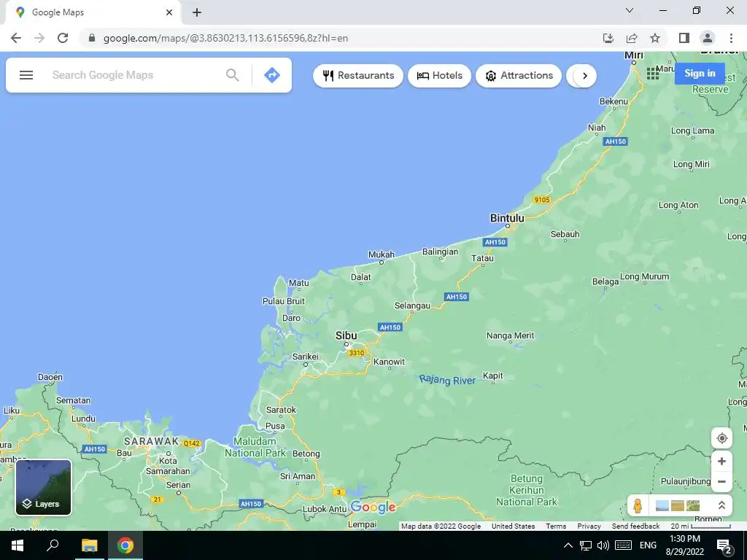Open the tab search dropdown arrow
The height and width of the screenshot is (560, 747).
630,10
